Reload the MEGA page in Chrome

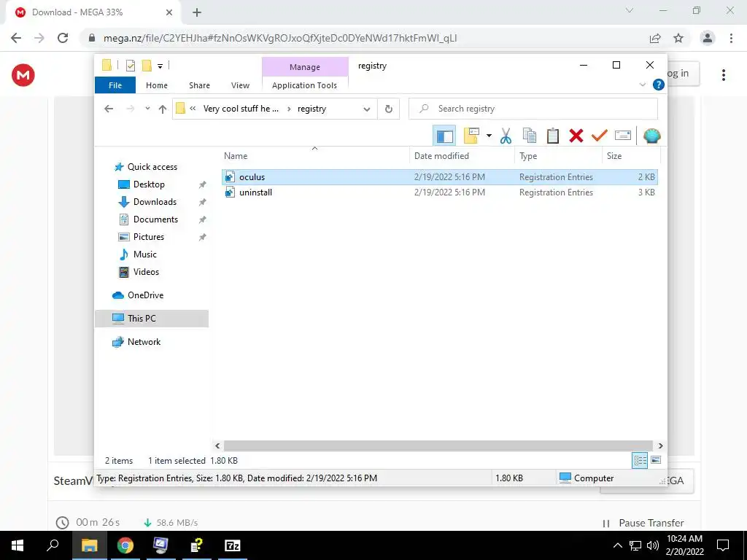(63, 38)
